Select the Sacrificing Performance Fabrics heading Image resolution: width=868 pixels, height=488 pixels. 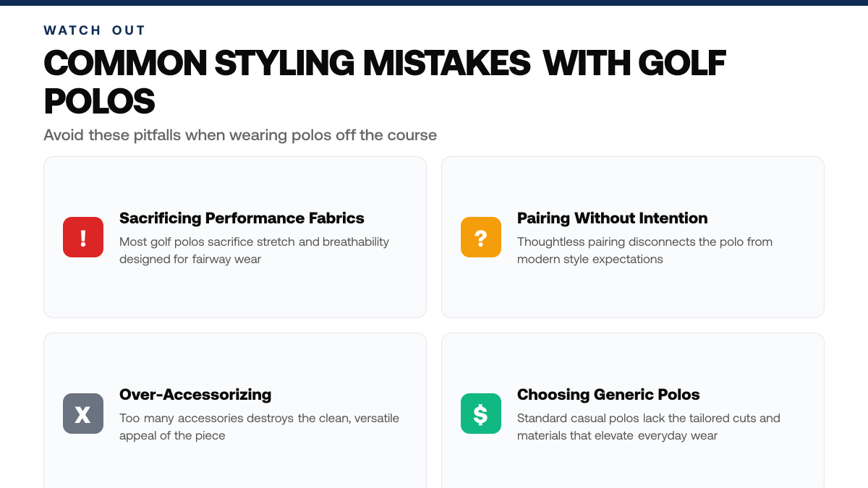(242, 218)
